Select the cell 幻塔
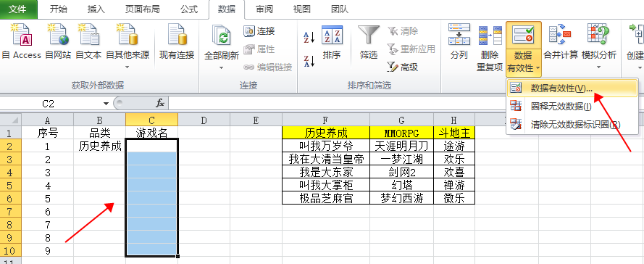Viewport: 644px width, 264px height. [401, 185]
